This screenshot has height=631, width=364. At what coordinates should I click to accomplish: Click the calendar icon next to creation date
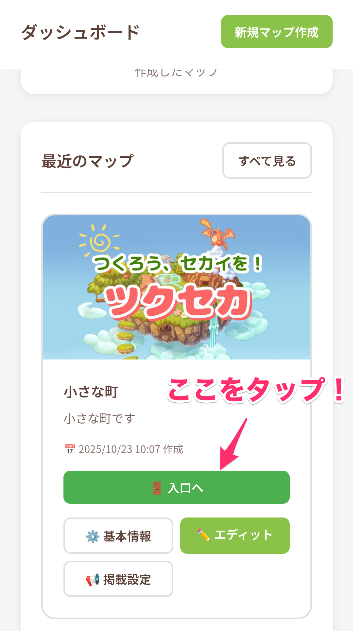pos(70,449)
